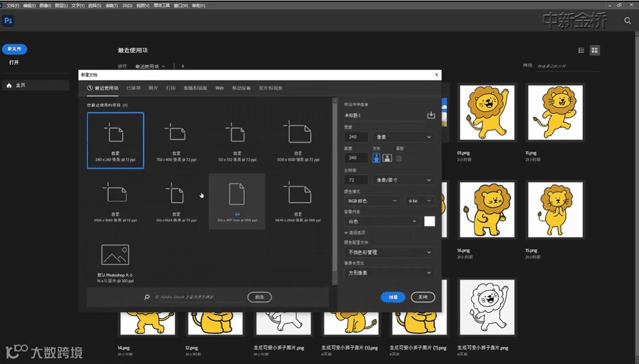Click the 前往 button
The width and height of the screenshot is (639, 364).
click(x=260, y=297)
